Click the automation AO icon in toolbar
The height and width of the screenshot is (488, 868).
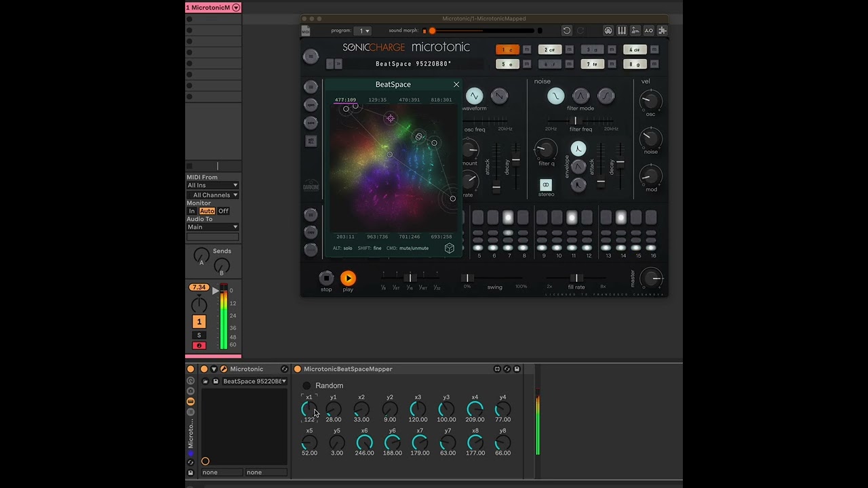649,30
